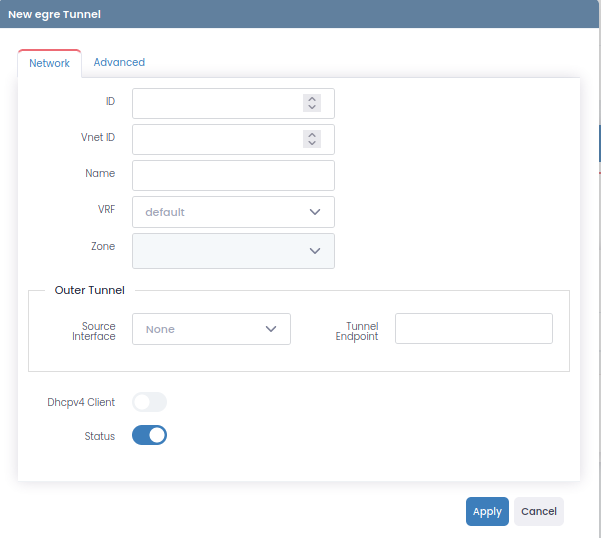
Task: Click into the Vnet ID field
Action: [217, 139]
